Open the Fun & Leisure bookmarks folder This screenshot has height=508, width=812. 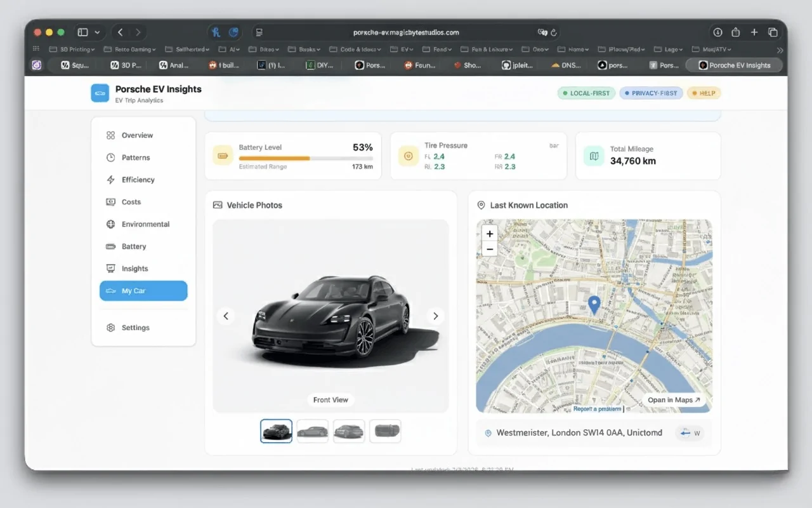487,49
